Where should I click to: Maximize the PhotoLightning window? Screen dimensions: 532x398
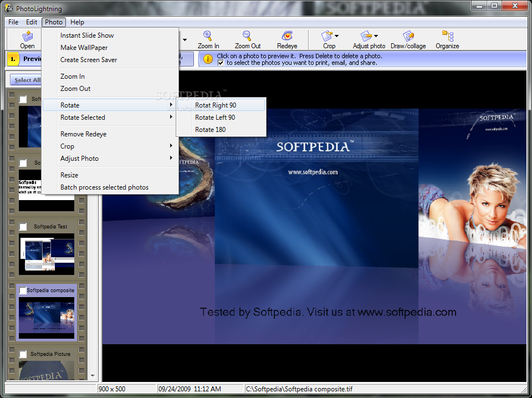point(494,6)
